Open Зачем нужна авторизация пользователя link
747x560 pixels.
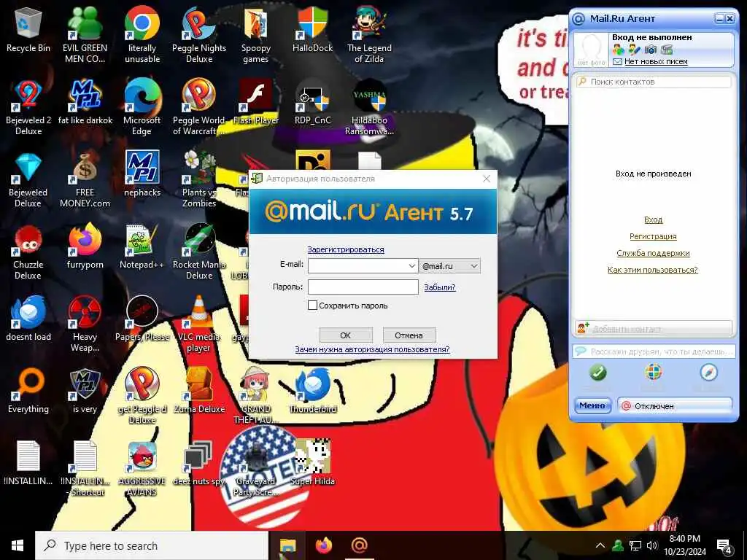(372, 349)
